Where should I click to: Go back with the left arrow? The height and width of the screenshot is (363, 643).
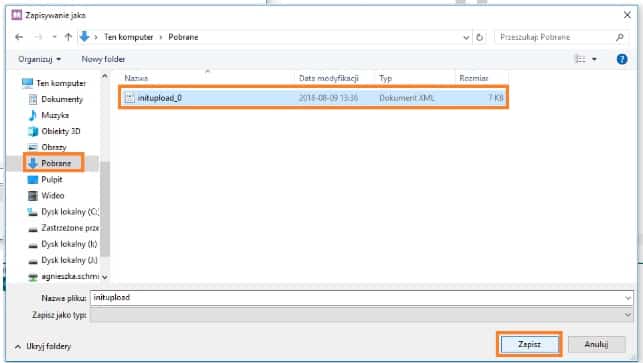click(x=19, y=37)
